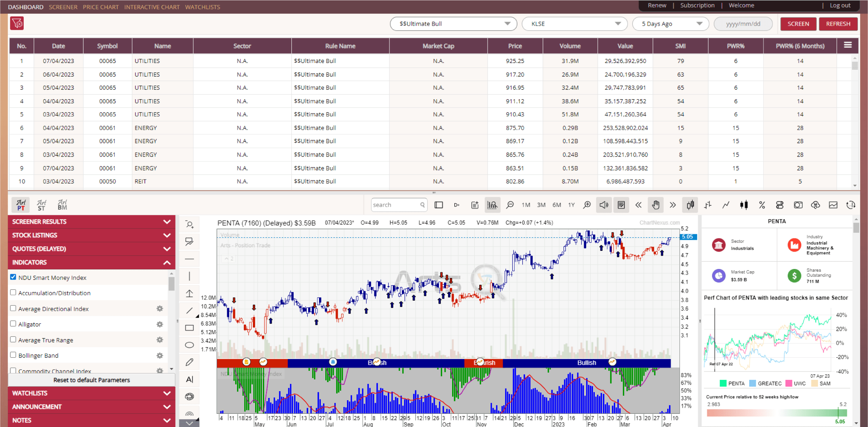Click the red SCREEN button
This screenshot has height=427, width=868.
tap(798, 24)
